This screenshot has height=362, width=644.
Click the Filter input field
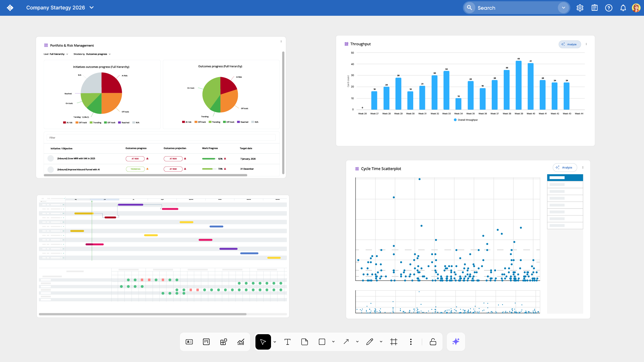click(x=161, y=138)
